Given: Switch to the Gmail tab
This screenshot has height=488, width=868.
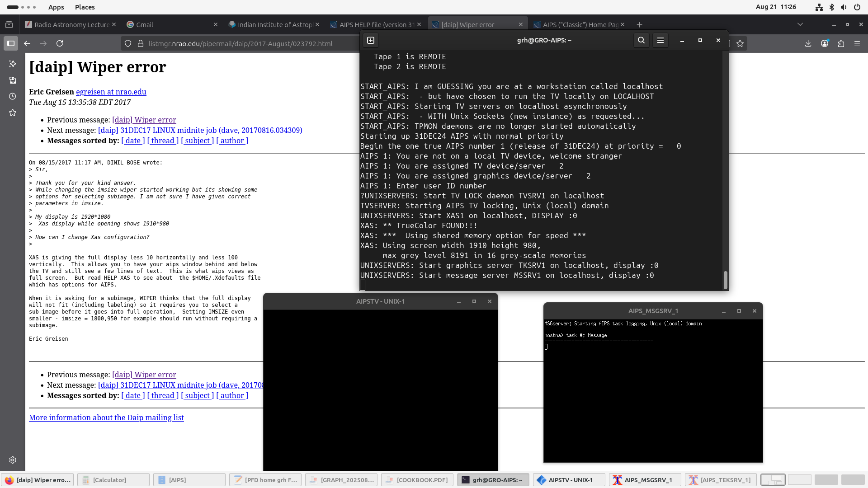Looking at the screenshot, I should point(167,24).
